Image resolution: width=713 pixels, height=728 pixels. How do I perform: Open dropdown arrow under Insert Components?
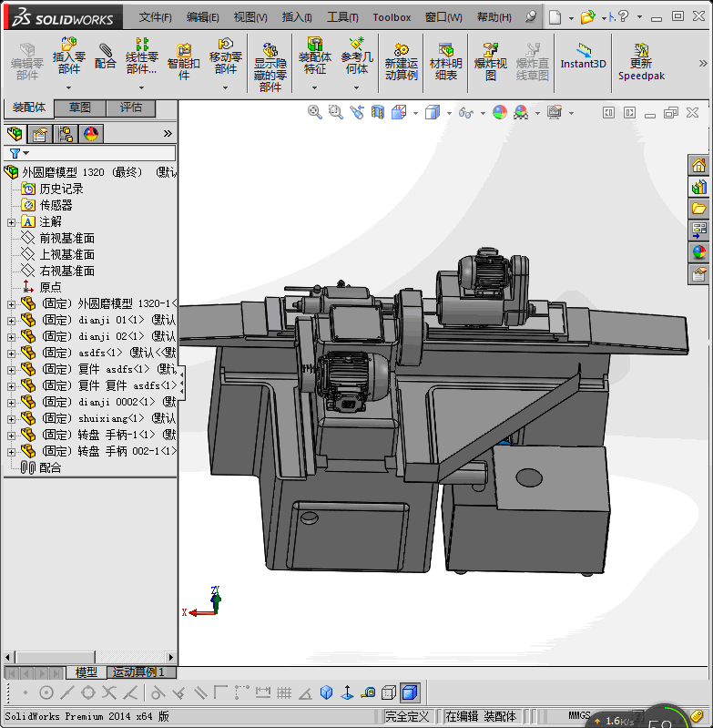(x=68, y=87)
